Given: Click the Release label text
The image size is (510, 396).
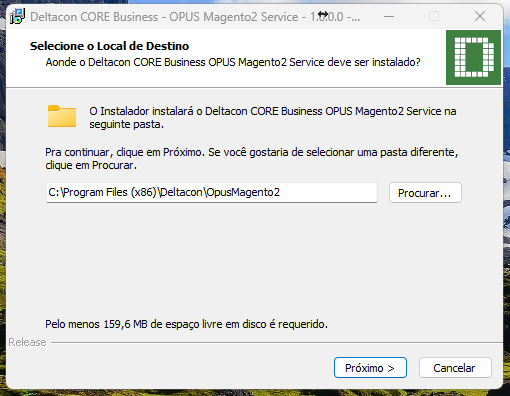Looking at the screenshot, I should (x=27, y=342).
